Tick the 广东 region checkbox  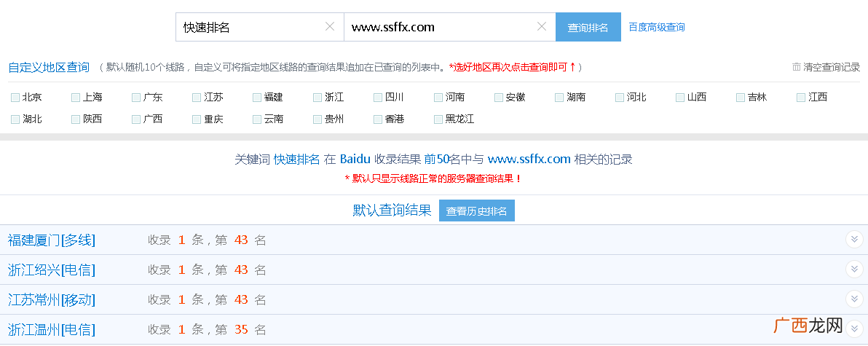[135, 98]
